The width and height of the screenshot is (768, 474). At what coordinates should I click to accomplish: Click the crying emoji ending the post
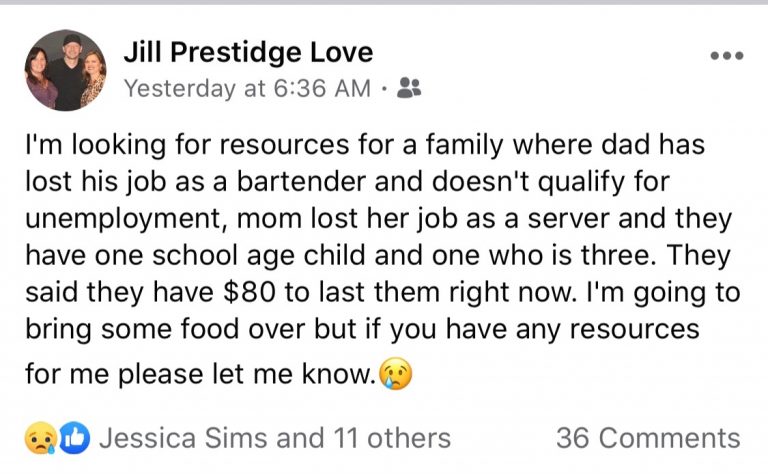click(396, 377)
